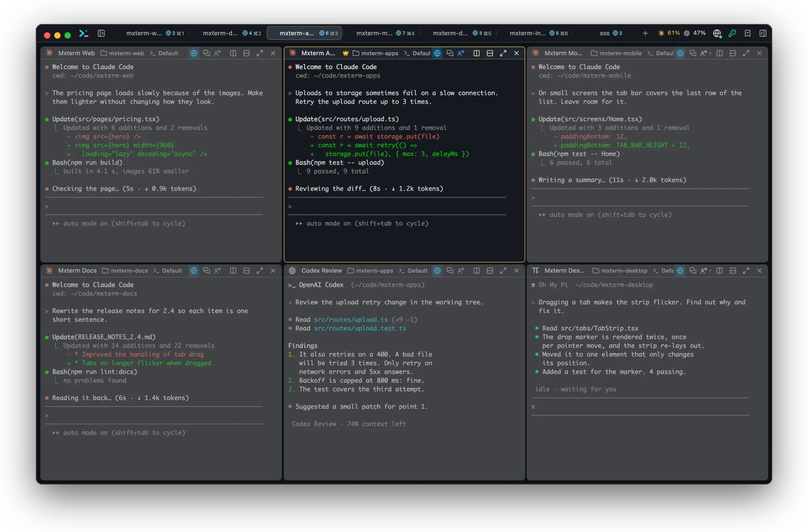Open src/routes/upload.test.ts link in Codex Review
This screenshot has width=808, height=532.
(x=360, y=328)
